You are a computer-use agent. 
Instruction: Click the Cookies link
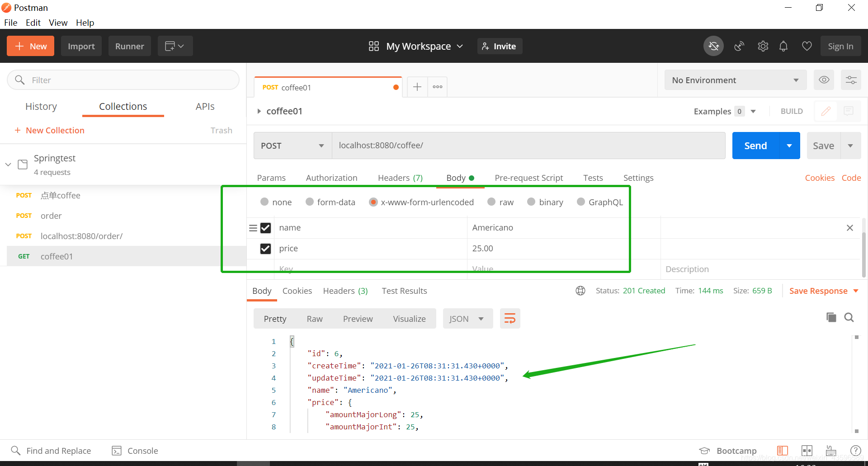click(820, 178)
